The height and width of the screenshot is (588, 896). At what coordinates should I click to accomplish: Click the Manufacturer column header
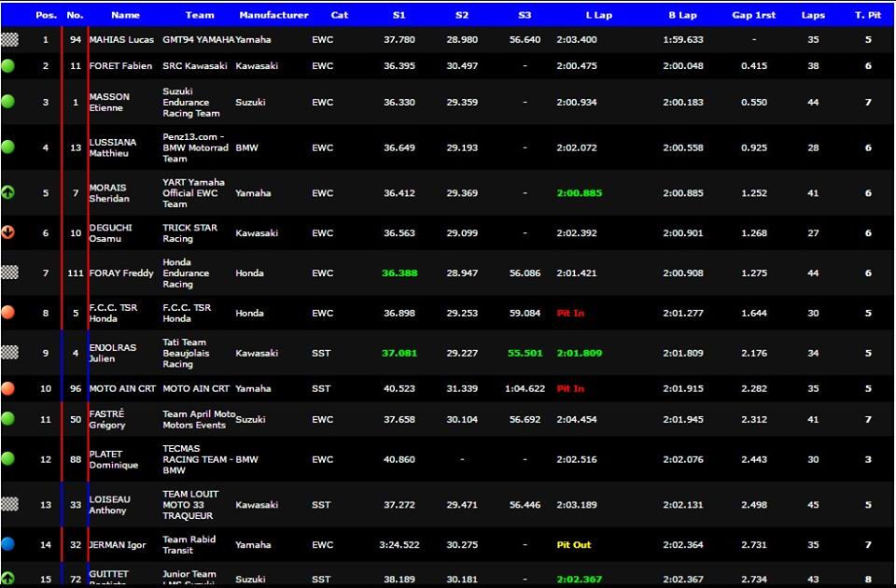point(273,15)
